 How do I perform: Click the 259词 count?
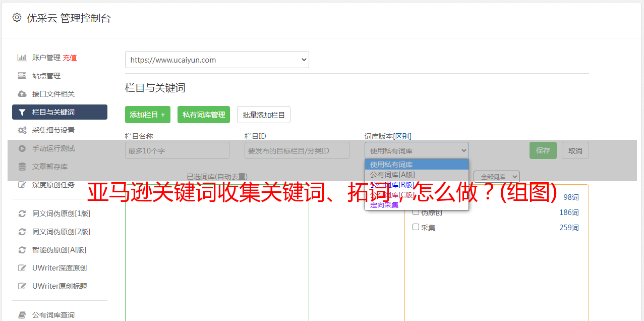tap(569, 228)
